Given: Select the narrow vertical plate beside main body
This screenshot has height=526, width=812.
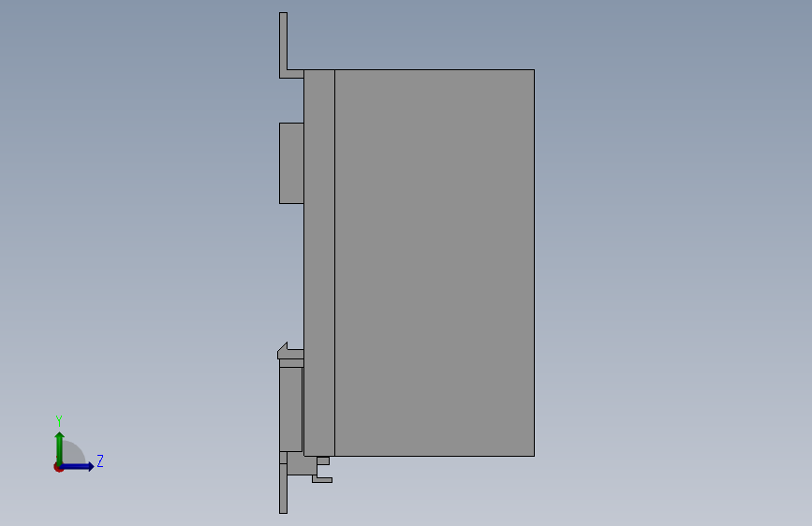Looking at the screenshot, I should point(319,263).
